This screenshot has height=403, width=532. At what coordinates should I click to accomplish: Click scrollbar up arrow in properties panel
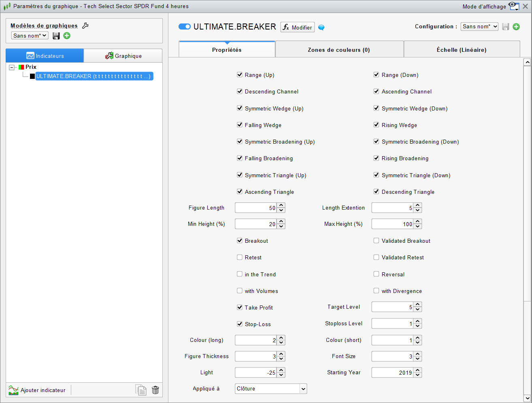click(527, 62)
